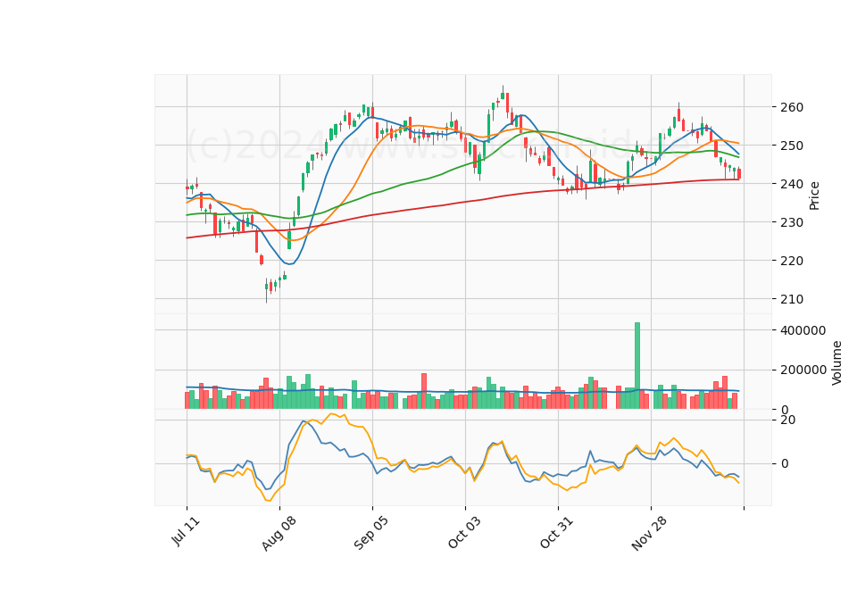Click the lowest candlestick in early August

267,289
